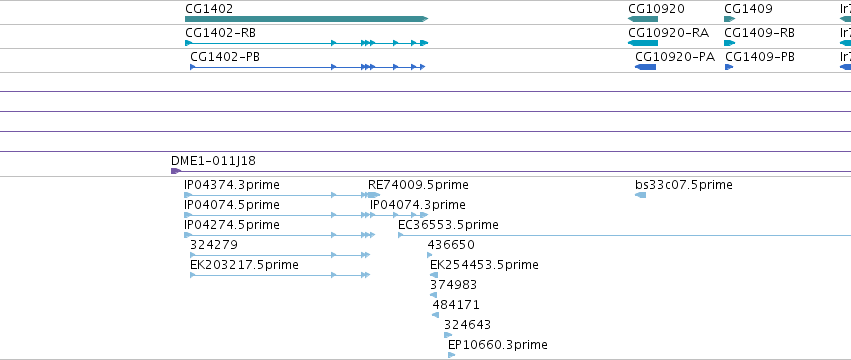Click the CG1409 gene label
Screen dimensions: 851x360
(x=748, y=9)
